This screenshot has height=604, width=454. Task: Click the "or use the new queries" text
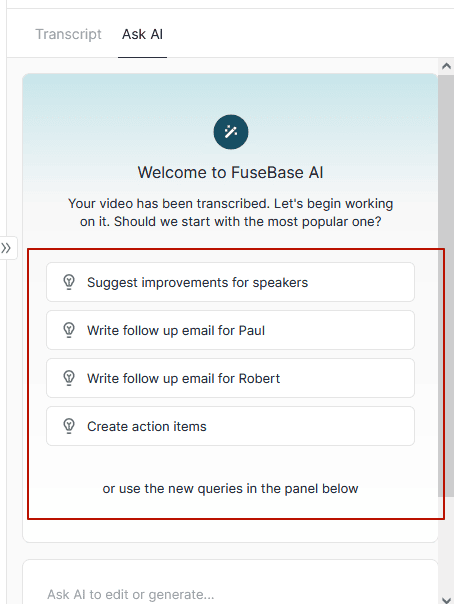click(x=230, y=488)
